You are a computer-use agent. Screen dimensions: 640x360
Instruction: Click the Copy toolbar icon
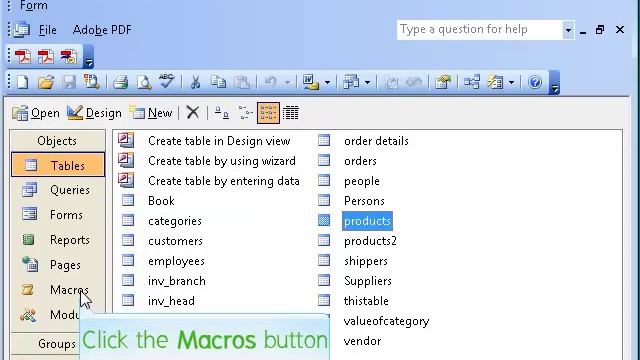[218, 82]
